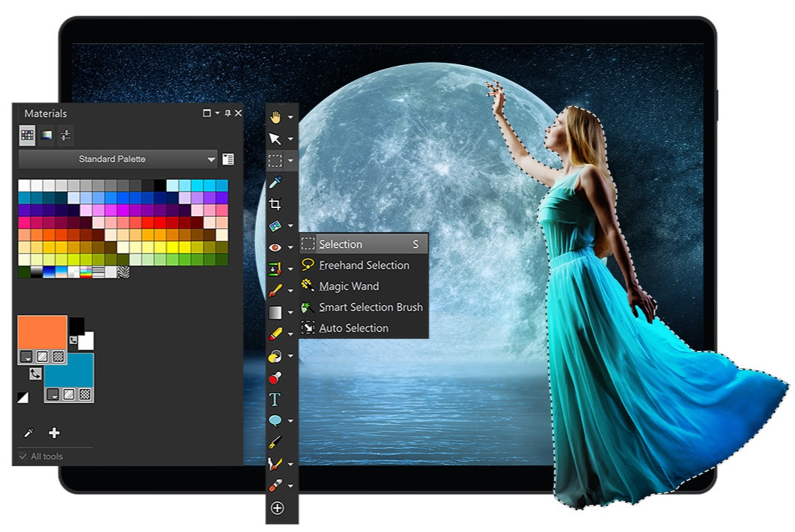Select the speech bubble Preset Shape tool

(x=275, y=421)
